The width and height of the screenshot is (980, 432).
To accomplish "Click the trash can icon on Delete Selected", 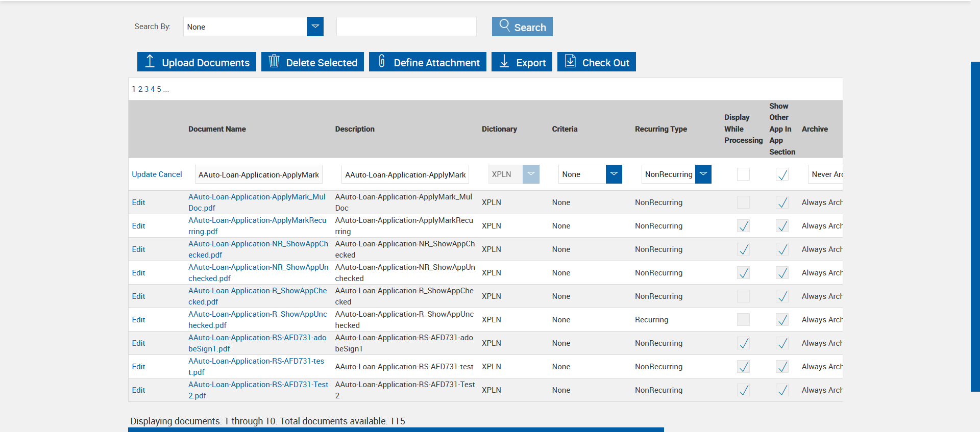I will pos(274,61).
